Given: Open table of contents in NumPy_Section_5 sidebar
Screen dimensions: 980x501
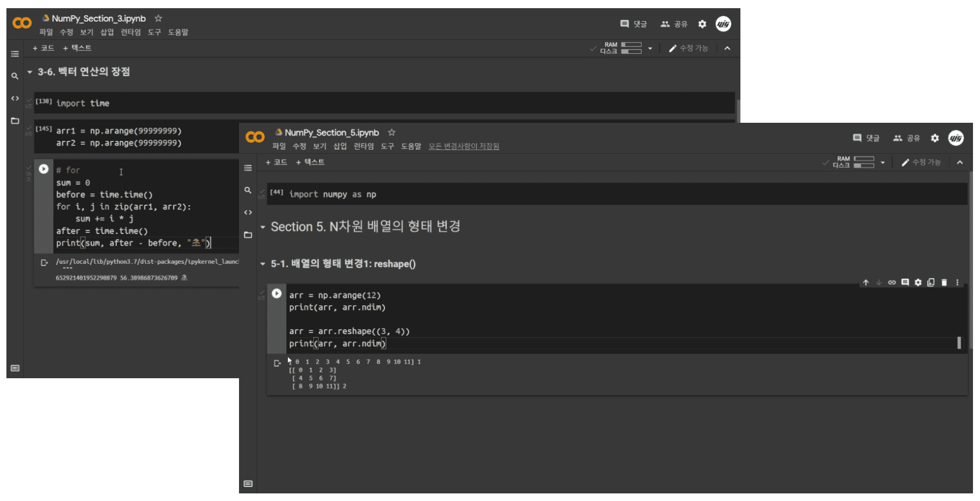Looking at the screenshot, I should pos(248,168).
